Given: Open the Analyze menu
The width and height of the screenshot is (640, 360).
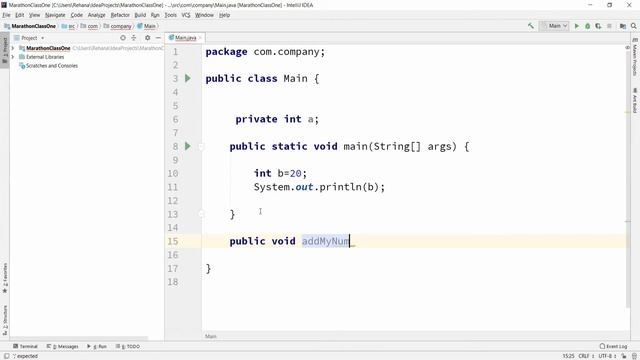Looking at the screenshot, I should pyautogui.click(x=96, y=15).
